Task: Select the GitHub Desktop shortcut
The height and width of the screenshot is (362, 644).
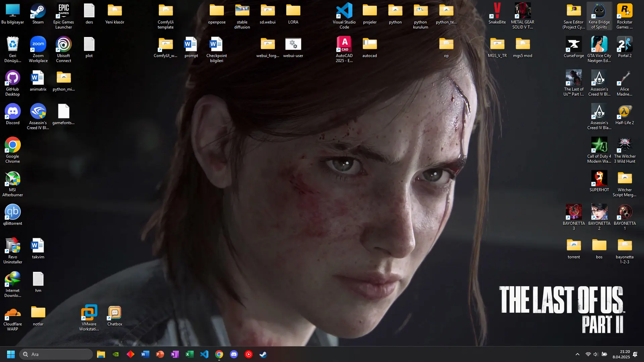Action: click(12, 84)
